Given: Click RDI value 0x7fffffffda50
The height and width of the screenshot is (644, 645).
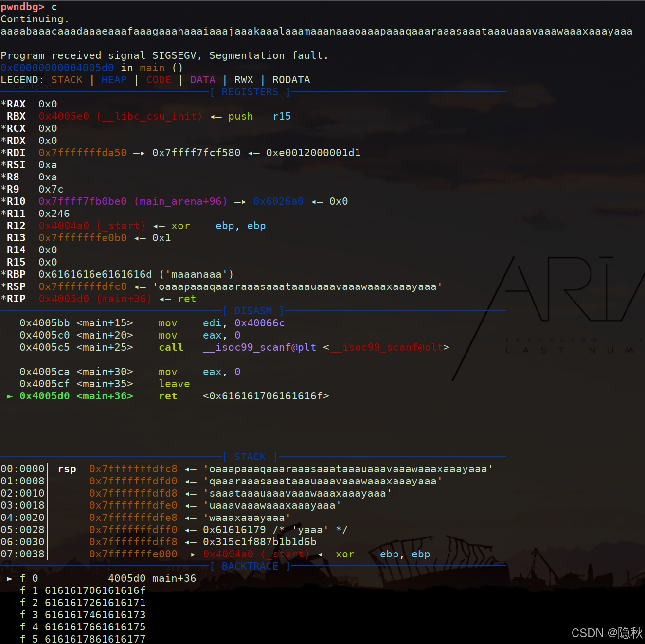Looking at the screenshot, I should click(x=83, y=153).
